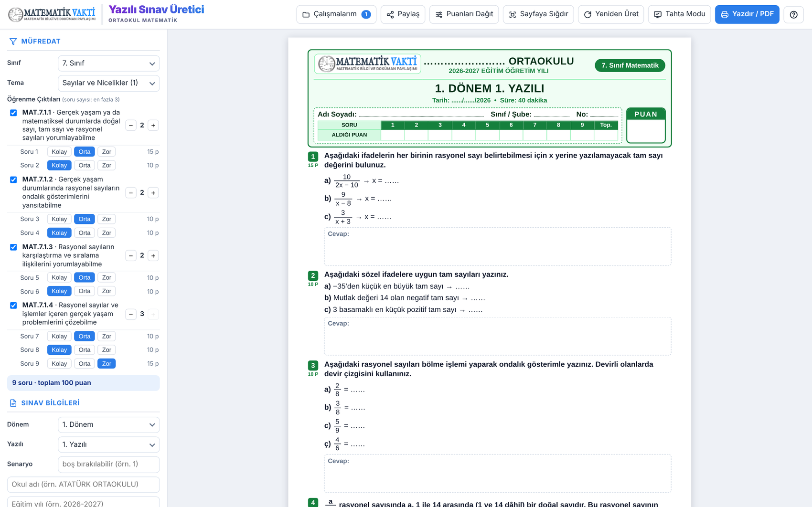Click the 7. Sınıf Matematik badge
The height and width of the screenshot is (507, 812).
[x=630, y=65]
